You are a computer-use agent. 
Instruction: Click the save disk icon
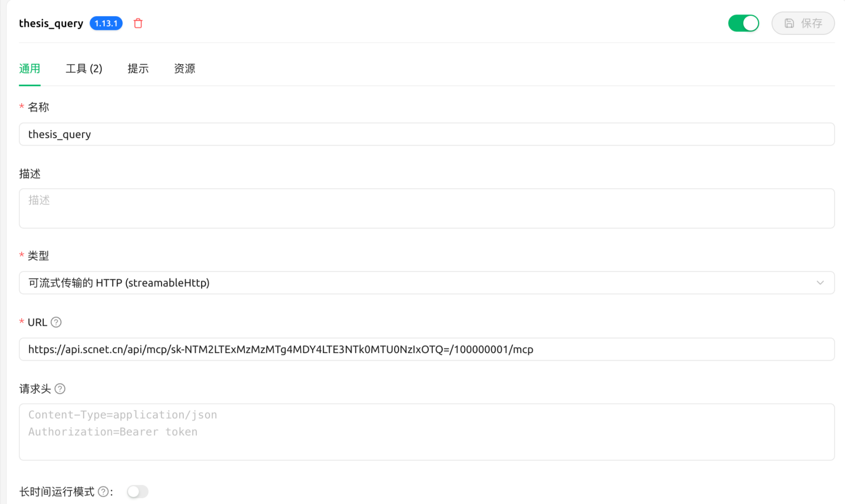[789, 23]
